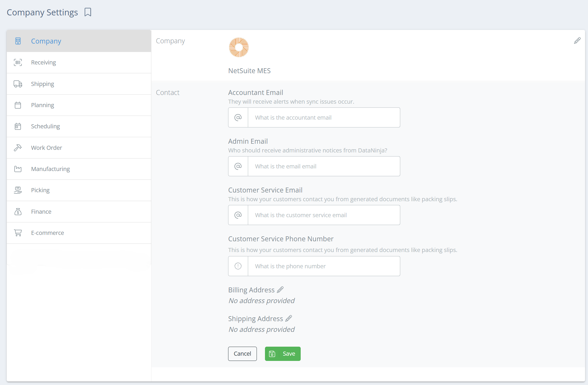Select the Company tab in sidebar

(46, 41)
